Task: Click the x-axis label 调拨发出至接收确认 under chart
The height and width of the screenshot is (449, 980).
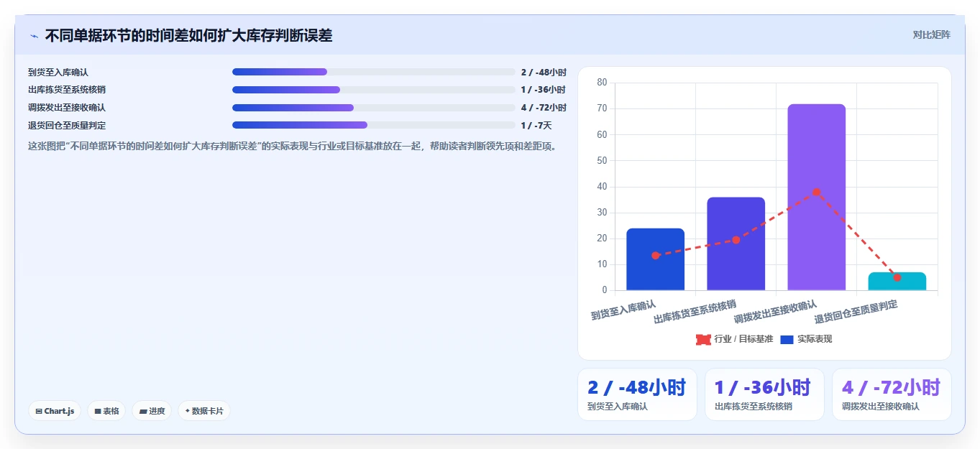Action: click(x=775, y=312)
